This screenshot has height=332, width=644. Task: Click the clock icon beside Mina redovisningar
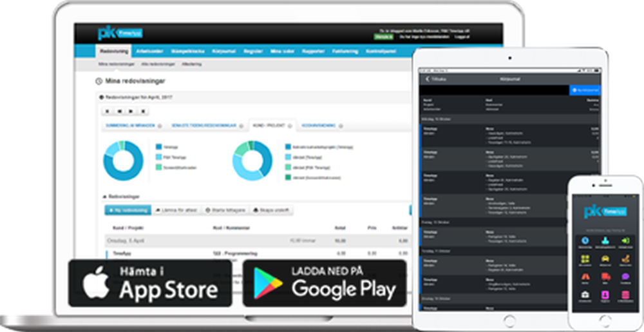[99, 81]
